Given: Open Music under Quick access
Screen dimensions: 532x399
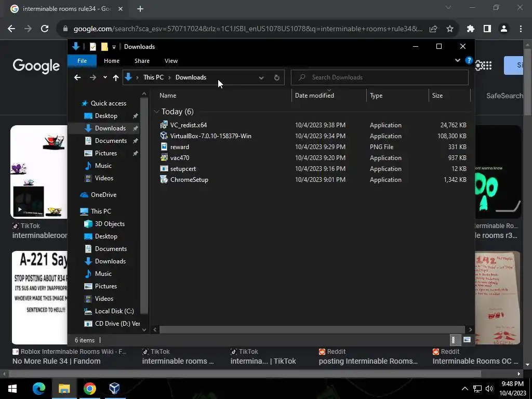Looking at the screenshot, I should (103, 166).
